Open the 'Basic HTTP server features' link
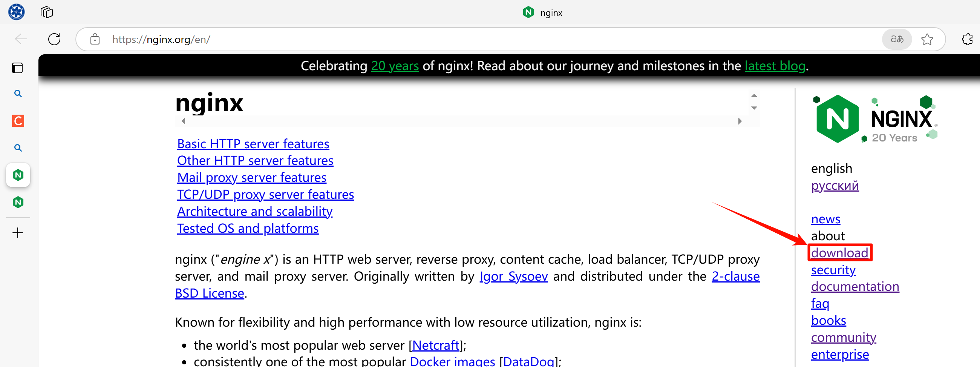This screenshot has height=367, width=980. point(253,144)
